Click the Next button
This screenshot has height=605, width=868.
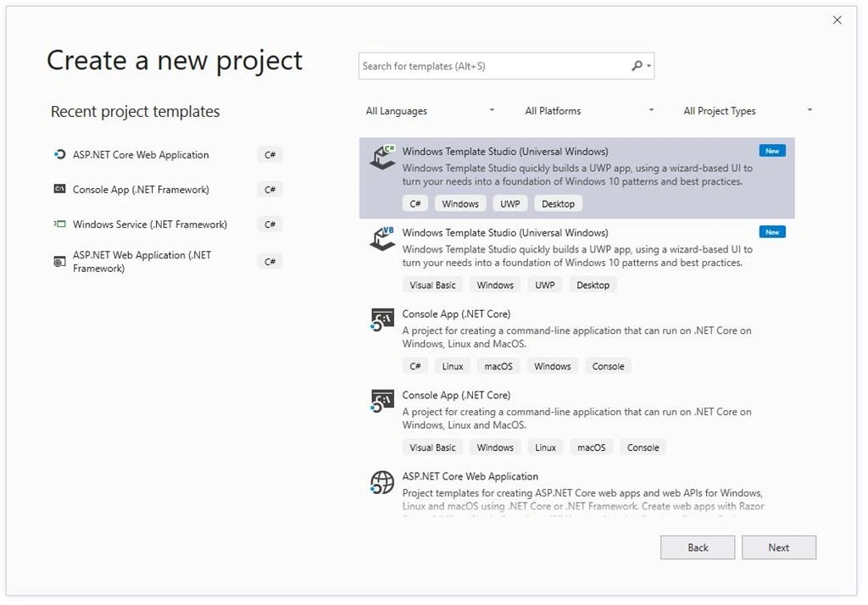click(x=778, y=547)
